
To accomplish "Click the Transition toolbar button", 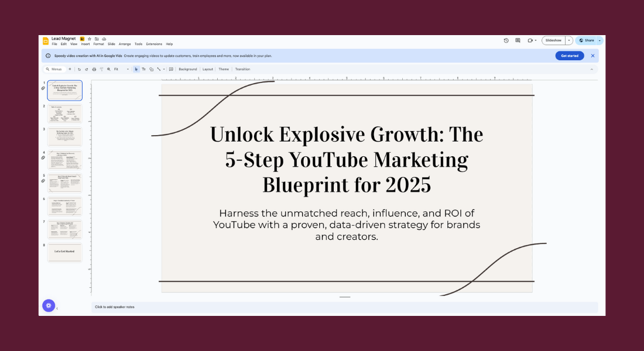I will pyautogui.click(x=242, y=70).
